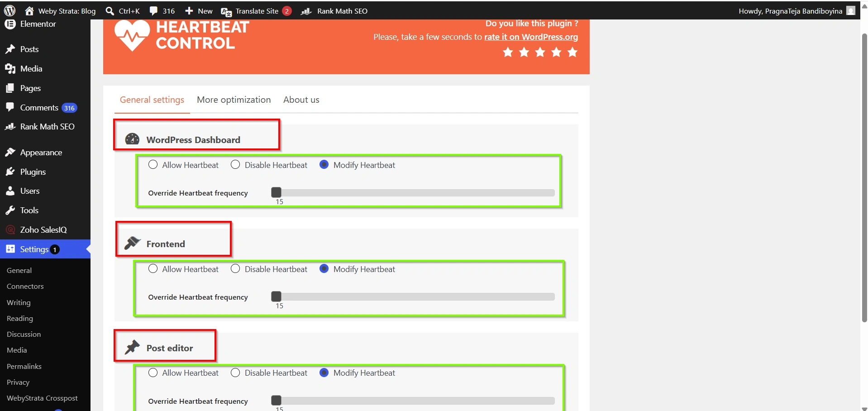This screenshot has height=411, width=868.
Task: Click the Post editor heartbeat frequency slider
Action: coord(413,401)
